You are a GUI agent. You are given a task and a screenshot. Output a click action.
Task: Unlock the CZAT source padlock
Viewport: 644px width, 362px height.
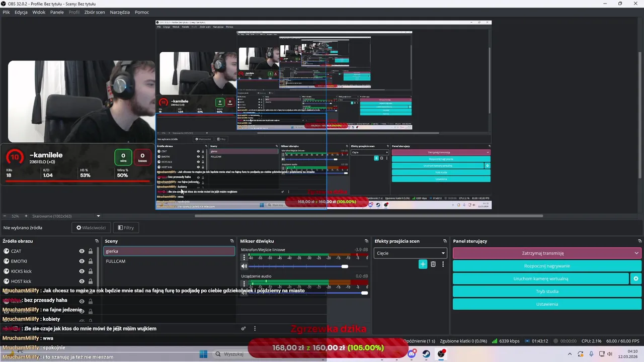(91, 251)
